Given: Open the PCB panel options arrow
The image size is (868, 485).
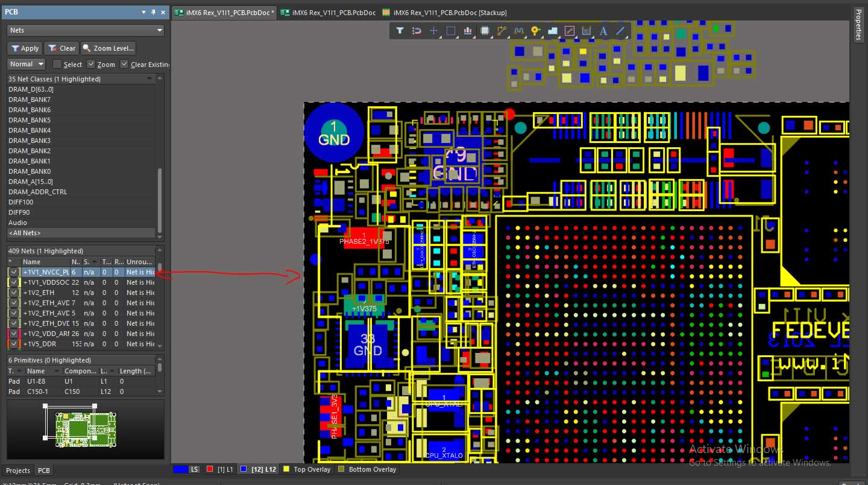Looking at the screenshot, I should tap(143, 12).
